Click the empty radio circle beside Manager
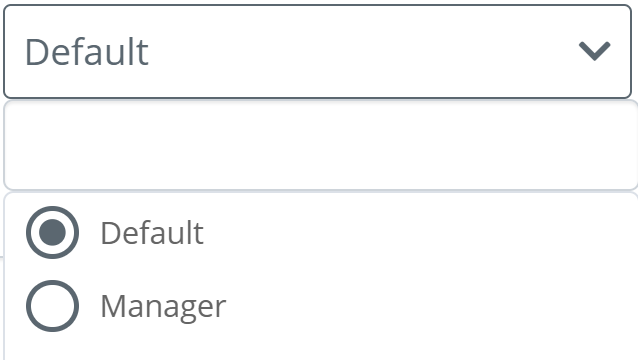The image size is (638, 360). tap(52, 306)
